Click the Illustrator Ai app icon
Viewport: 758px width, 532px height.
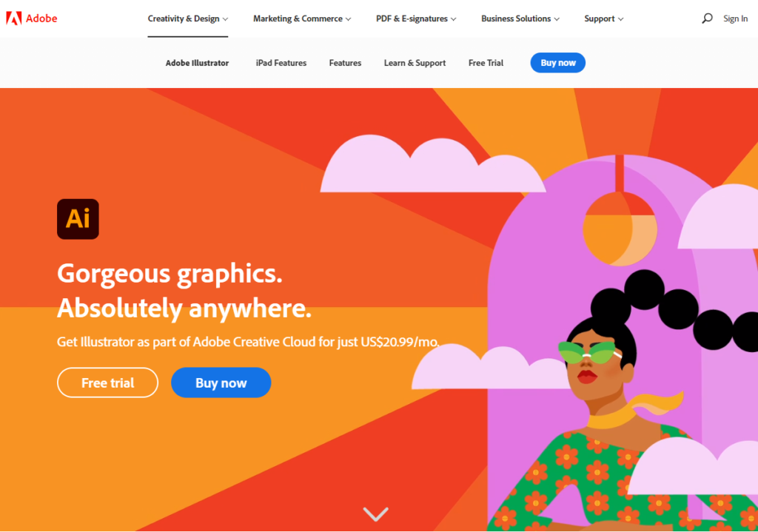[78, 219]
